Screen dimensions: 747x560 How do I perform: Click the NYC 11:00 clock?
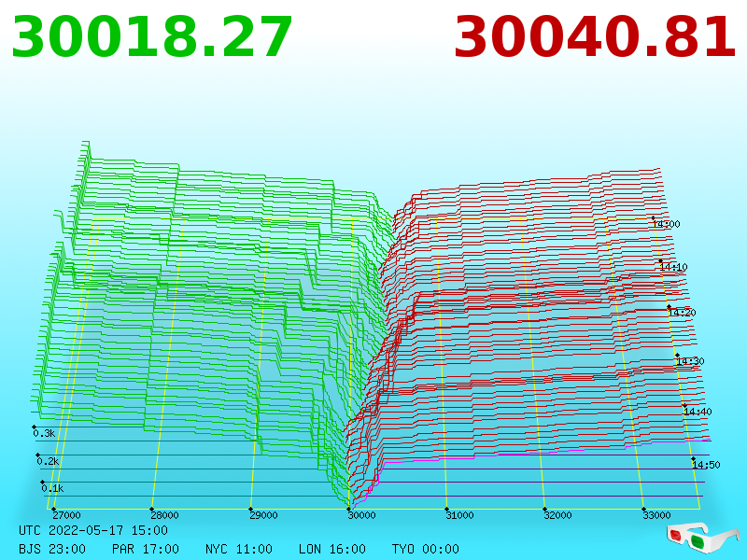tap(239, 549)
